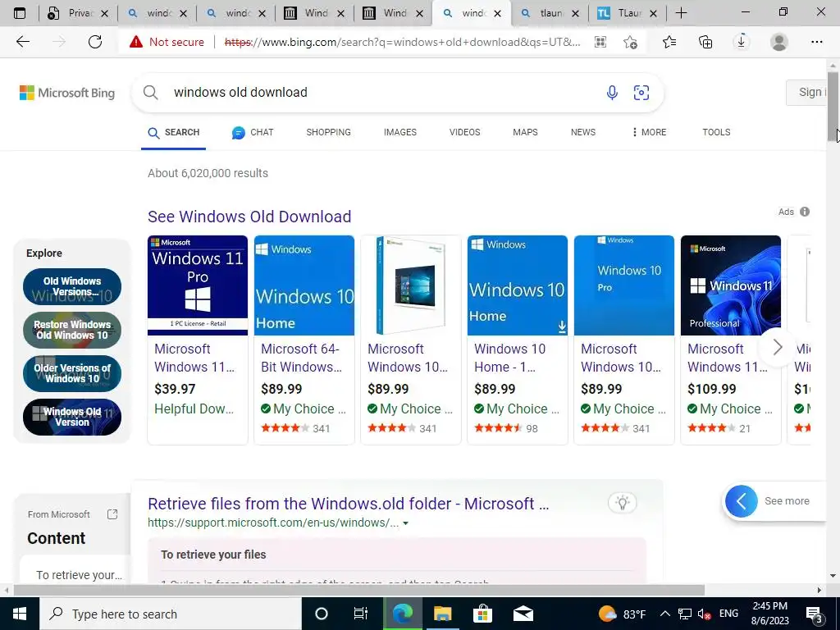The image size is (840, 630).
Task: Open Cortana circle on taskbar
Action: [x=321, y=614]
